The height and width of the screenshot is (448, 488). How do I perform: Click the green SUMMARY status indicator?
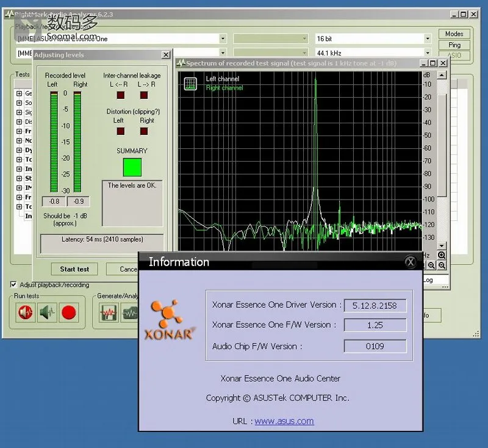(x=132, y=167)
